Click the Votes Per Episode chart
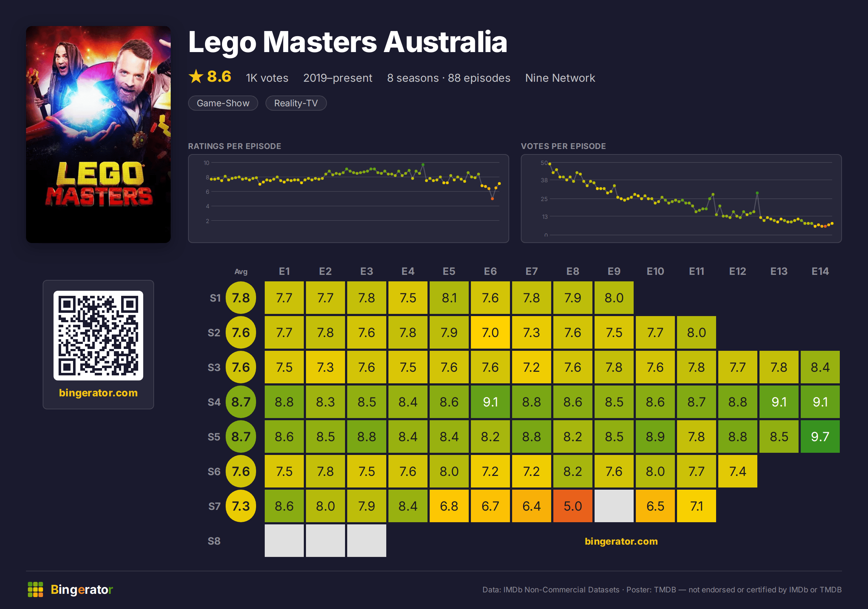Image resolution: width=868 pixels, height=609 pixels. coord(681,199)
